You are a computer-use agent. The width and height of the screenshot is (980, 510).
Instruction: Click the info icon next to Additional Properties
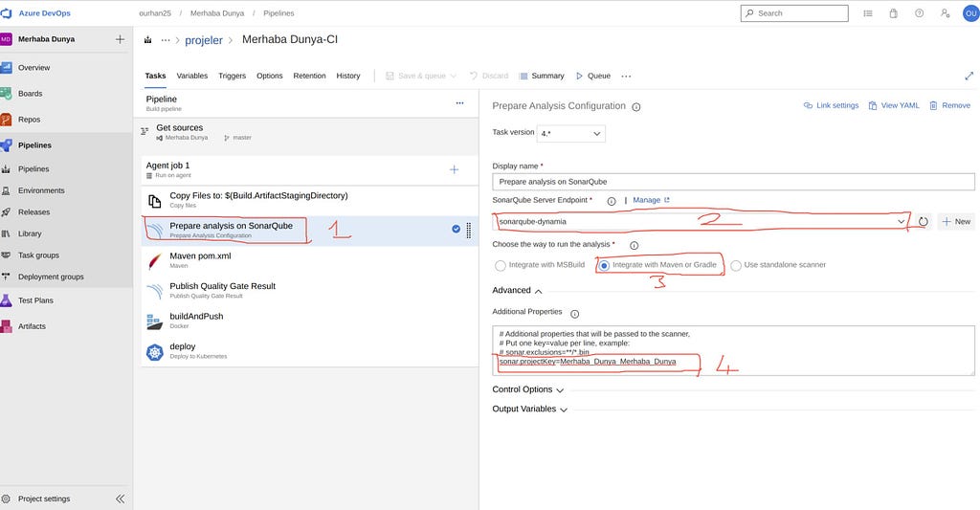574,314
